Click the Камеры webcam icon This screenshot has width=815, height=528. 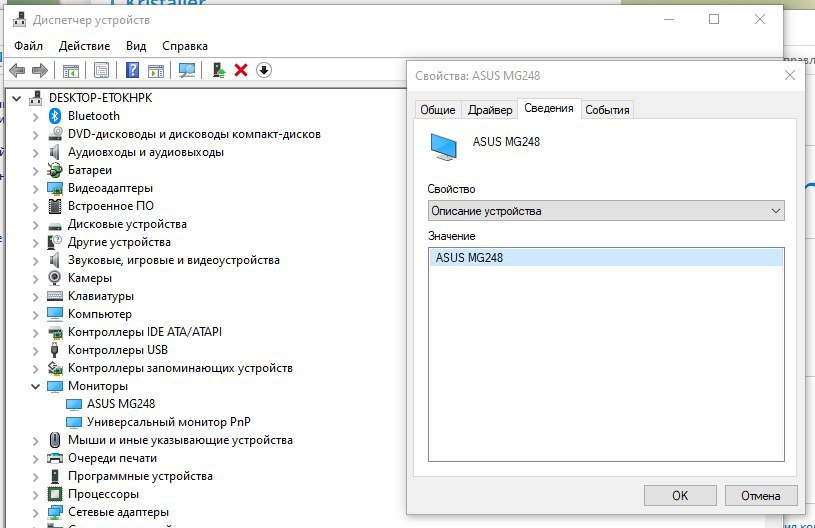[55, 278]
